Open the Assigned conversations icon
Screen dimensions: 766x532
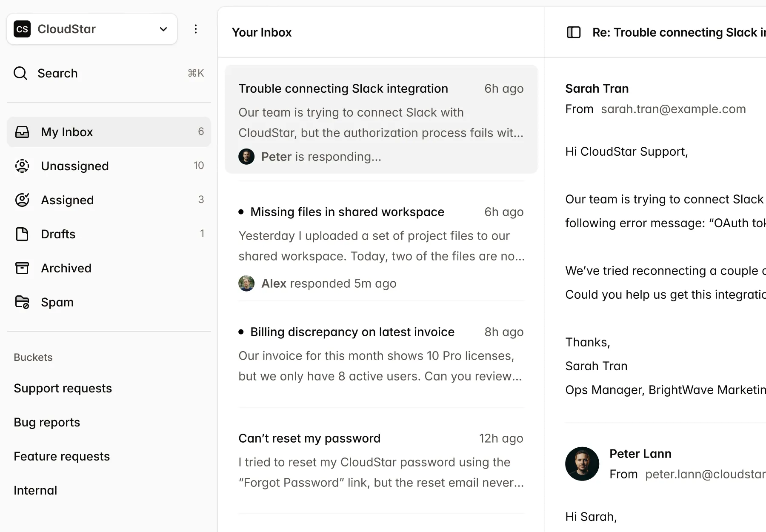(22, 200)
